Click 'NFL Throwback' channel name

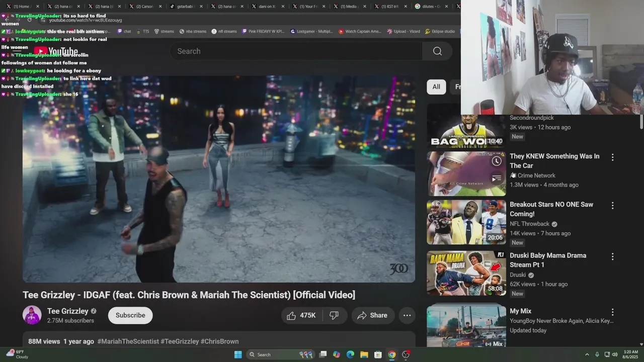529,224
